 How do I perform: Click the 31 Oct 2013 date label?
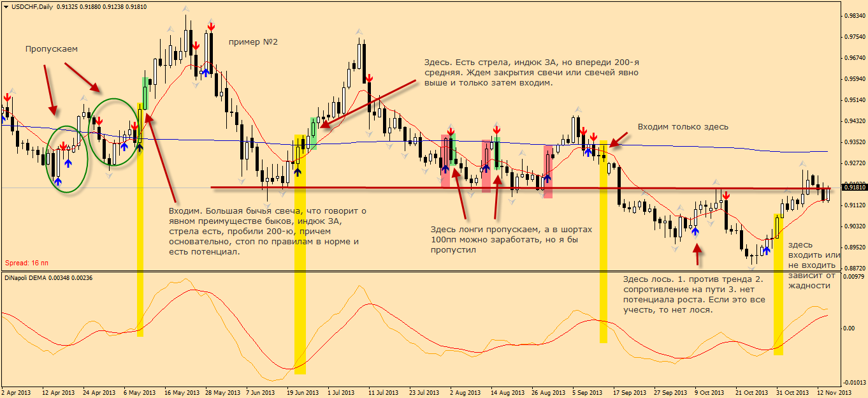point(793,393)
